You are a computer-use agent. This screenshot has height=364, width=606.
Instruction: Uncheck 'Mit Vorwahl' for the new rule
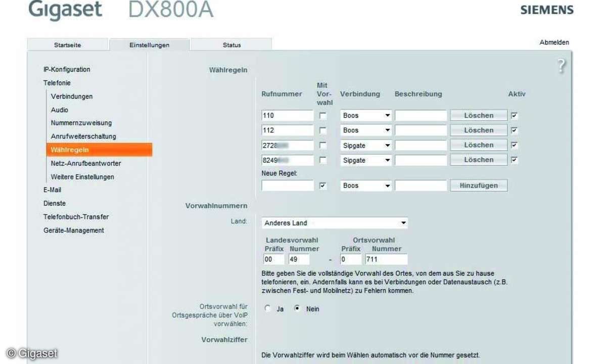(322, 186)
